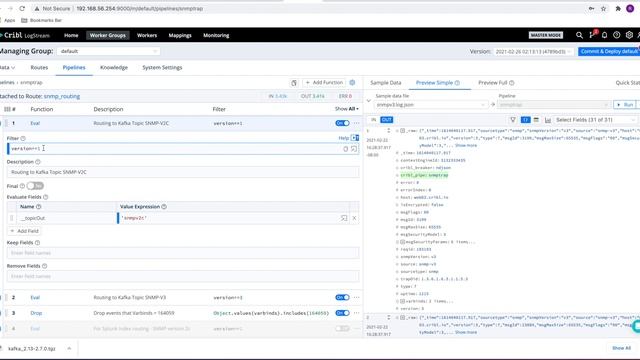Switch to the System Settings tab
The width and height of the screenshot is (640, 360).
click(x=162, y=68)
